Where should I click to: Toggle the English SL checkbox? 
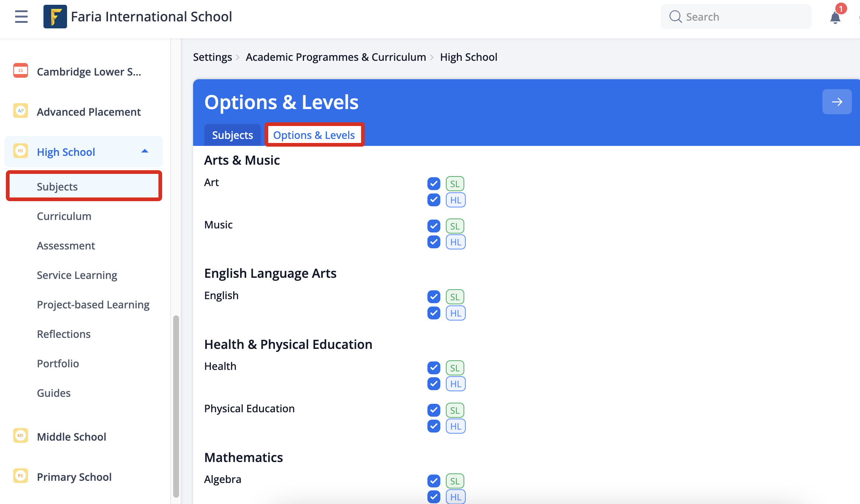tap(434, 297)
